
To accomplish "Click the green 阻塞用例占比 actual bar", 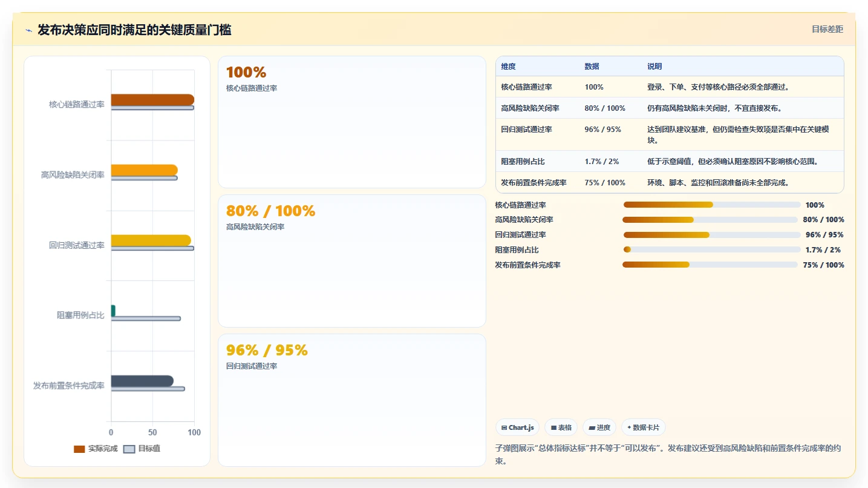I will point(113,311).
